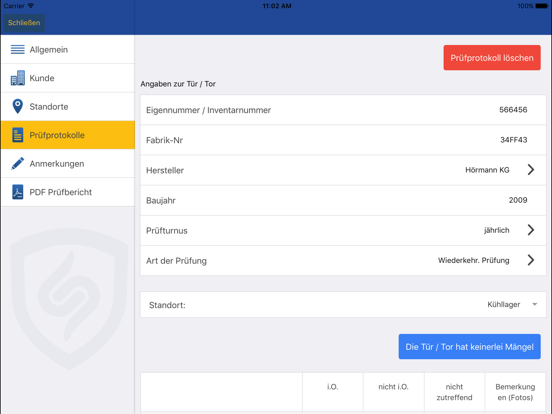
Task: Click the Fabrik-Nr label
Action: 164,140
